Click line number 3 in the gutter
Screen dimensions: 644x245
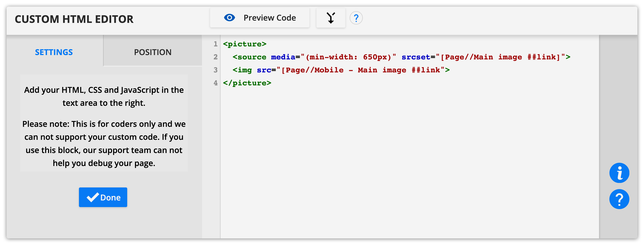215,70
